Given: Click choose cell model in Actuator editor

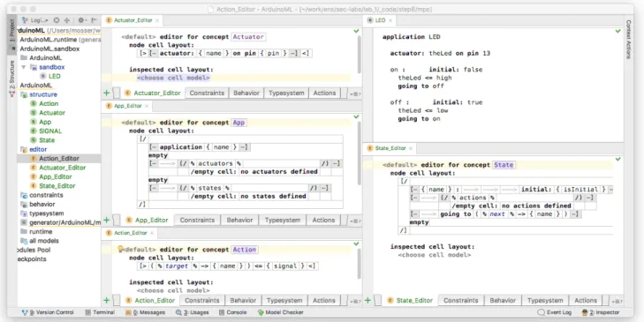Looking at the screenshot, I should (173, 78).
